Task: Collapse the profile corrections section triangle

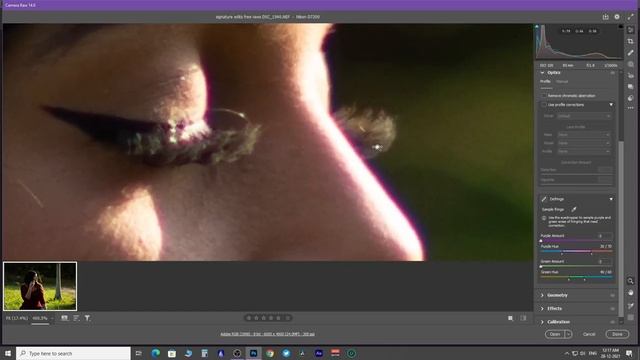Action: [x=611, y=105]
